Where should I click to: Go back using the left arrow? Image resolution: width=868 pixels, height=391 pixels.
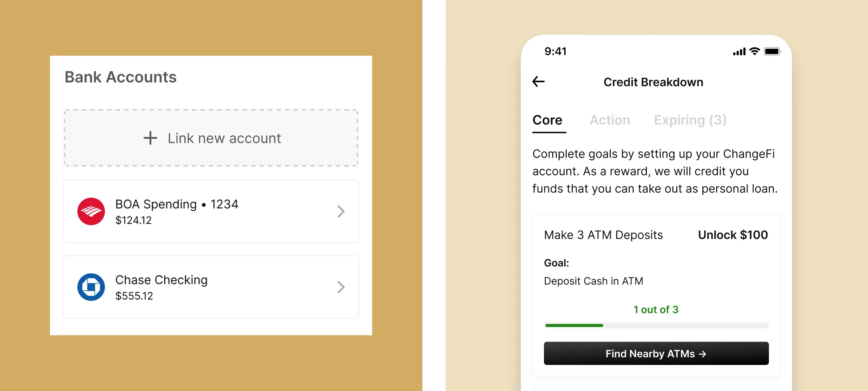click(x=538, y=82)
